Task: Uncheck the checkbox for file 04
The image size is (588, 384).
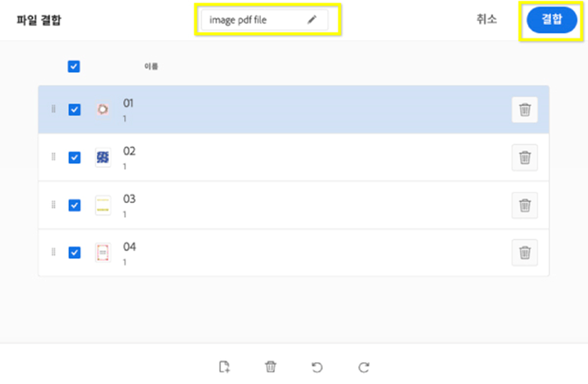Action: [x=74, y=252]
